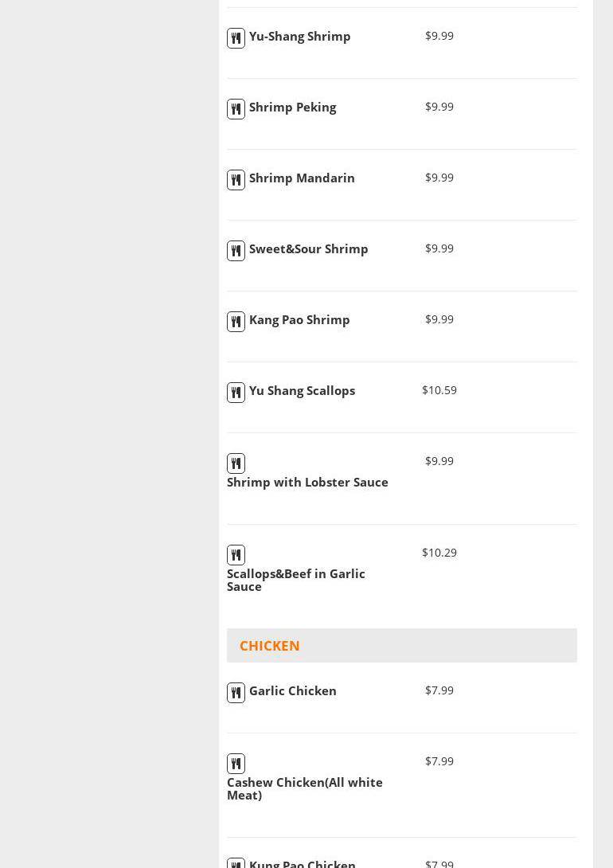Open the Yu-Shang Shrimp menu item
Viewport: 613px width, 868px height.
tap(299, 37)
